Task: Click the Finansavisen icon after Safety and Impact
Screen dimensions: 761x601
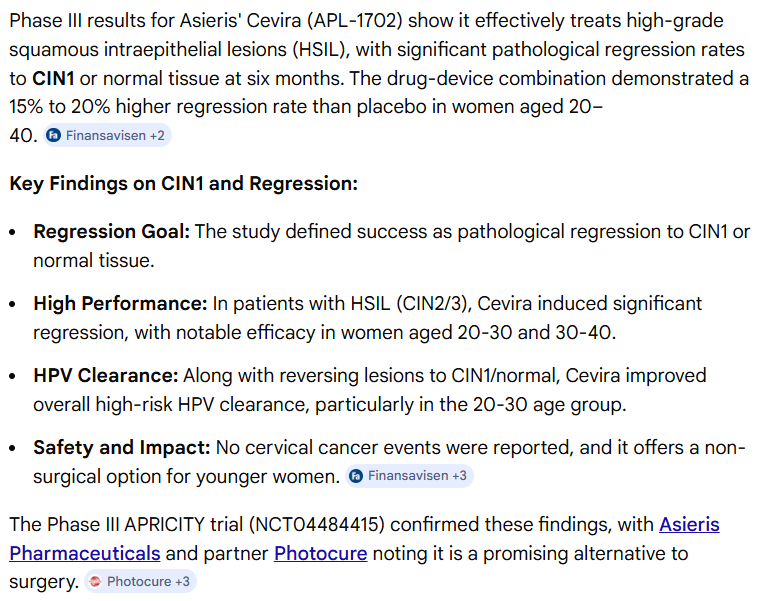Action: 356,476
